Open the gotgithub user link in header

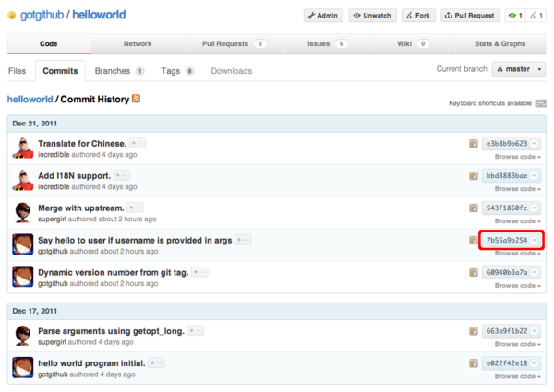tap(42, 15)
